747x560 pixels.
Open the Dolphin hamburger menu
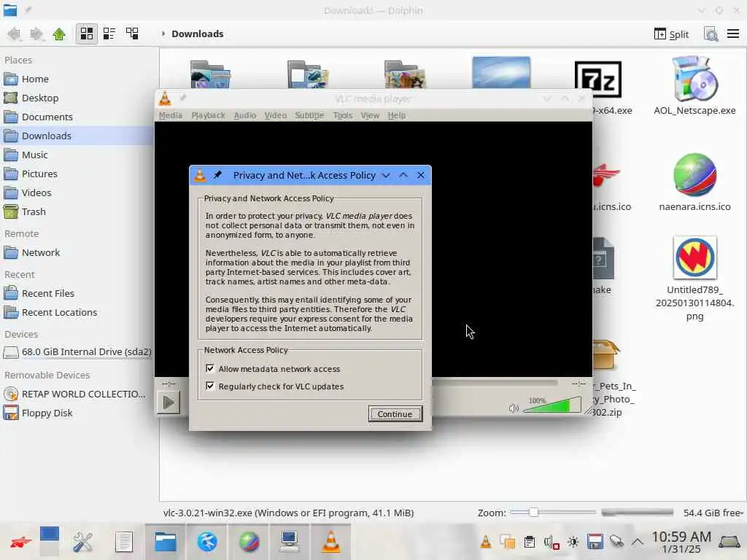733,34
